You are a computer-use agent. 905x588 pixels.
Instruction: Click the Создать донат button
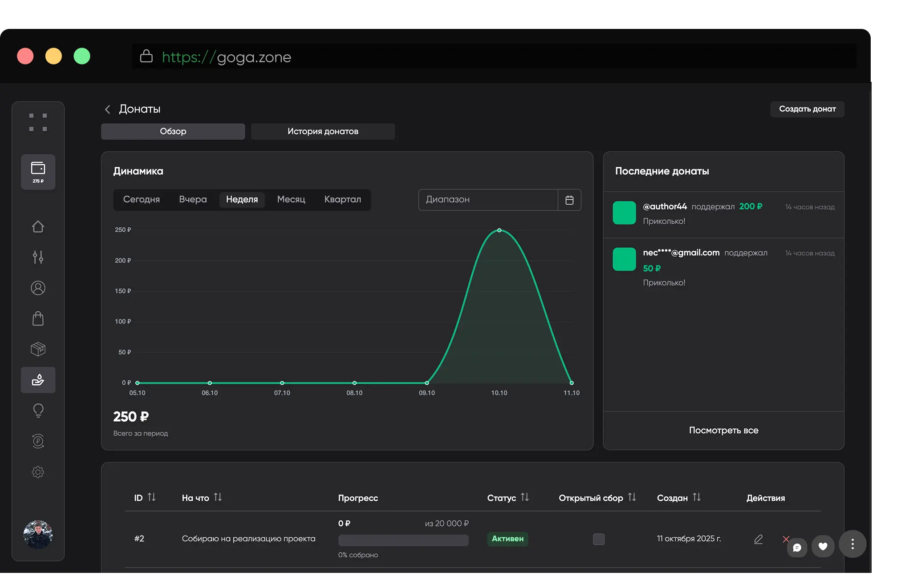pyautogui.click(x=807, y=109)
